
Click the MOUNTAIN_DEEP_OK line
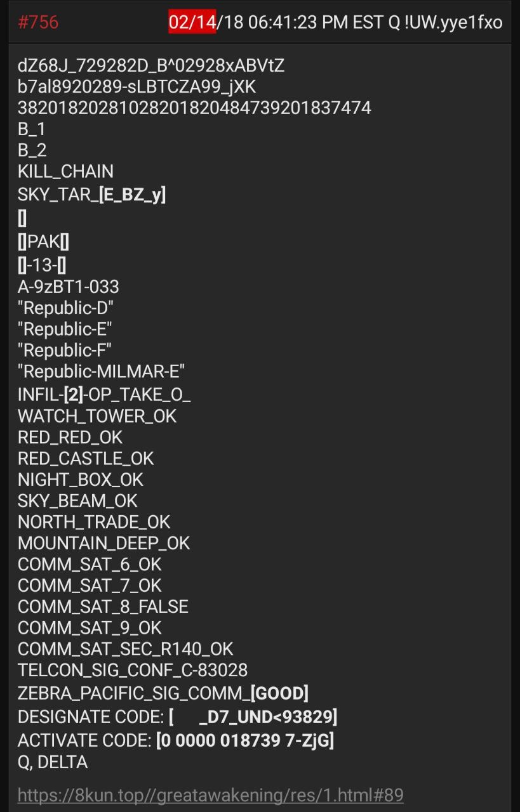pos(103,543)
